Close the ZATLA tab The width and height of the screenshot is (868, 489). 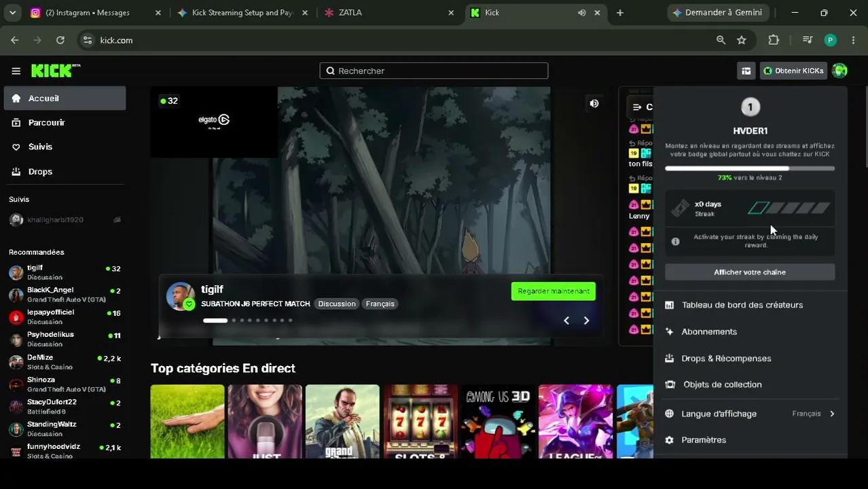(451, 12)
